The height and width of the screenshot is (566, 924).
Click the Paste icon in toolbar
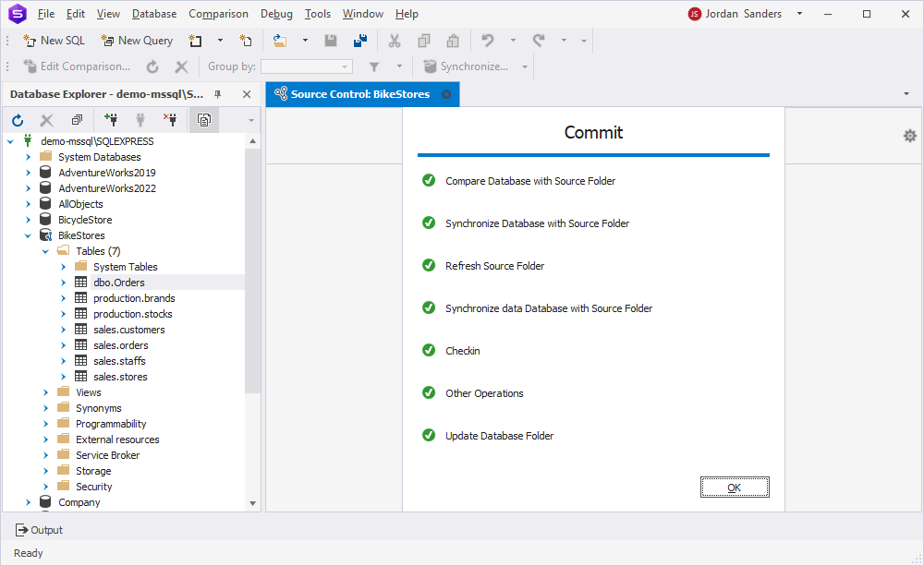coord(453,41)
